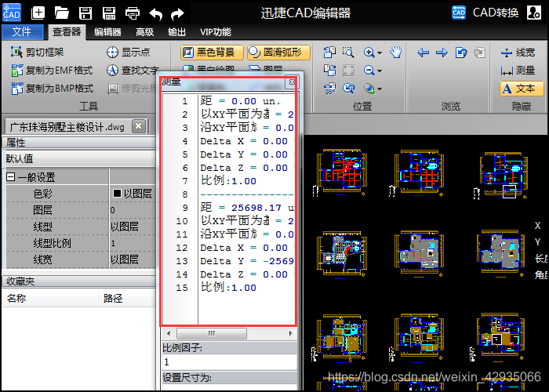Click the scrollbar right arrow in 测量 panel

click(290, 333)
